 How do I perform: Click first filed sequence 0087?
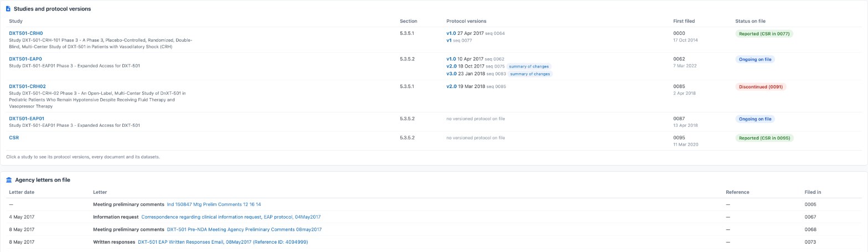click(x=679, y=119)
